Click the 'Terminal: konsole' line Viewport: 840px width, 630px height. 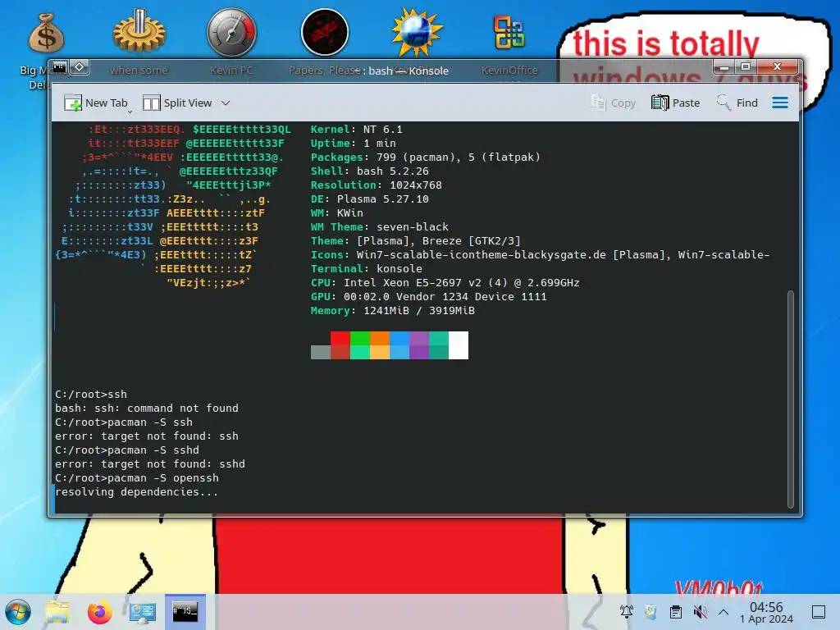click(367, 268)
